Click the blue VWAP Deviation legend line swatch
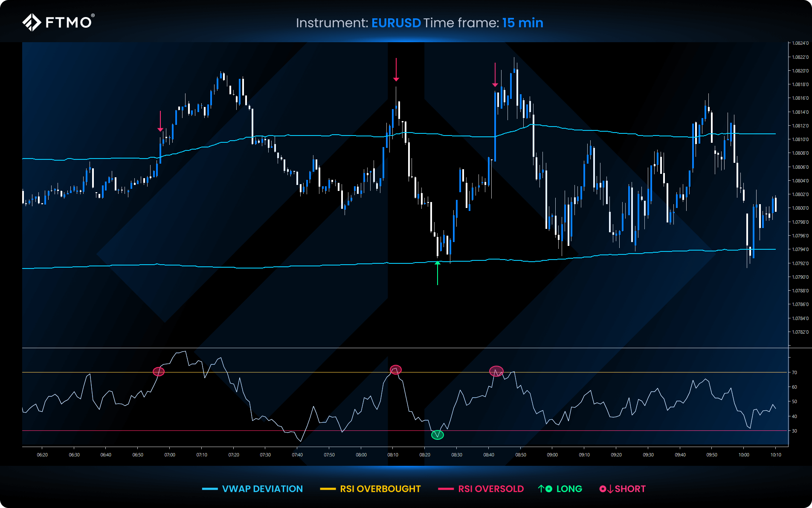 (210, 489)
